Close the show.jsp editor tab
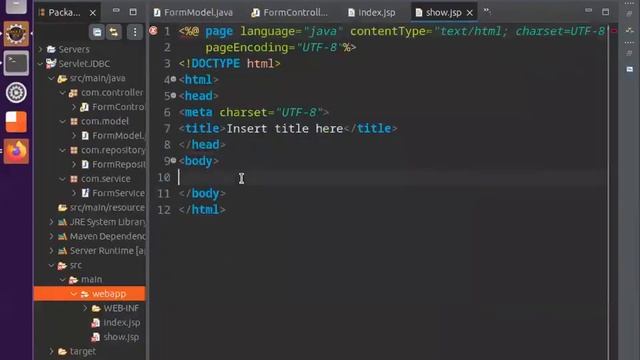The image size is (640, 360). click(x=470, y=13)
